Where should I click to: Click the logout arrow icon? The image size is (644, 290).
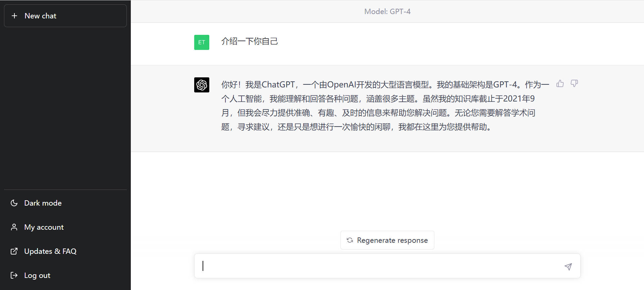pyautogui.click(x=14, y=275)
